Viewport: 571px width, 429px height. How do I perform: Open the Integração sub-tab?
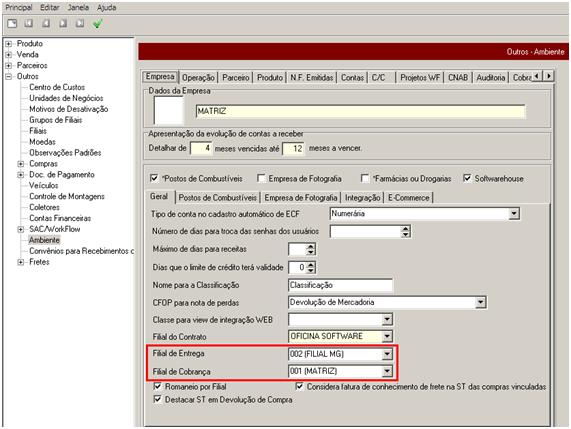pyautogui.click(x=362, y=198)
